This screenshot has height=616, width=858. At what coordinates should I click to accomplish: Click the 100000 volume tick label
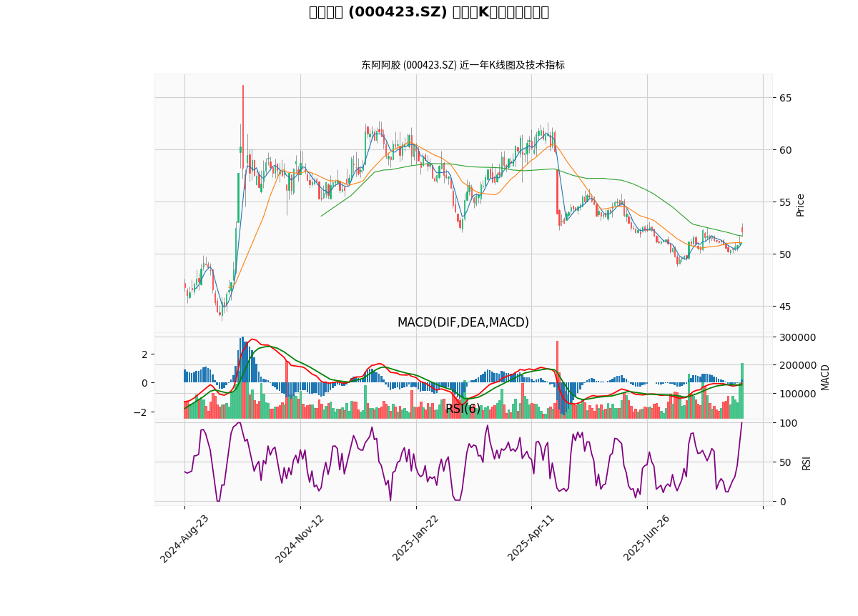[798, 394]
